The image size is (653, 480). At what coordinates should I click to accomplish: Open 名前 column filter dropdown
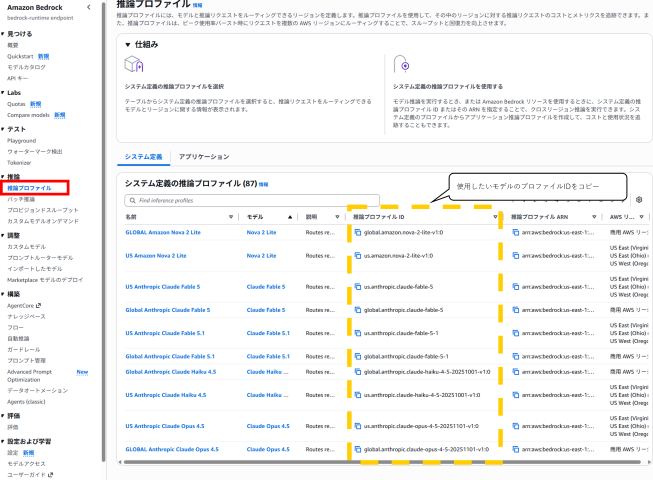pos(231,217)
